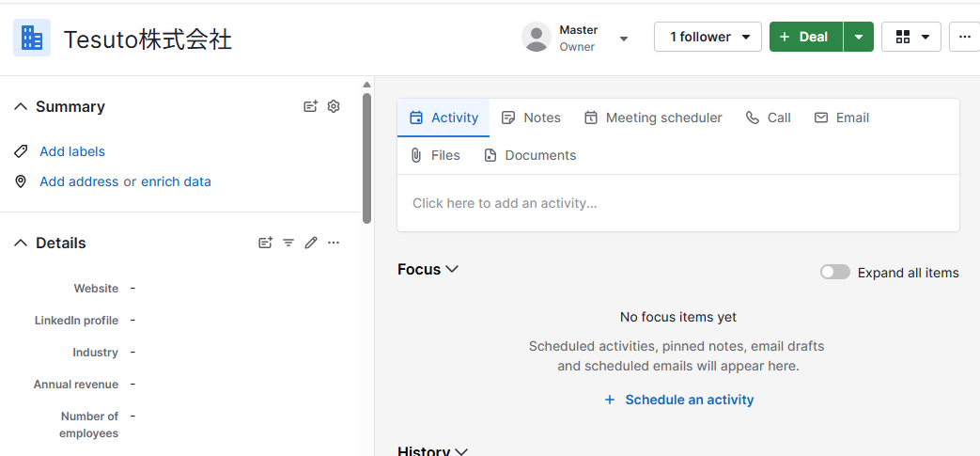Viewport: 980px width, 456px height.
Task: Open the Details more options ellipsis
Action: coord(334,243)
